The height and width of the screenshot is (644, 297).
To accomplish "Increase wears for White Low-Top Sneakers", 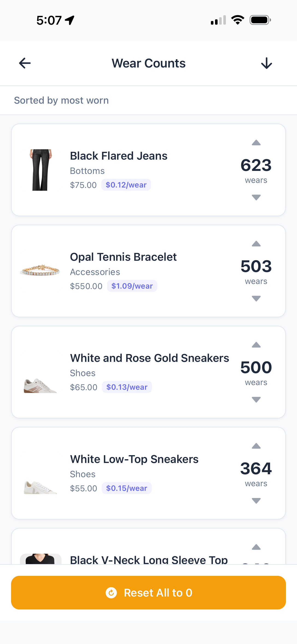I will coord(256,446).
